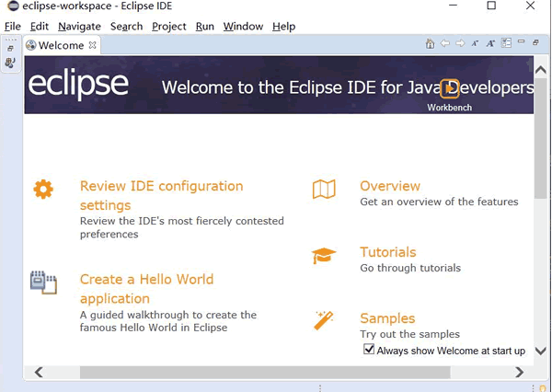Click the Package Explorer icon in left trim

click(x=10, y=63)
